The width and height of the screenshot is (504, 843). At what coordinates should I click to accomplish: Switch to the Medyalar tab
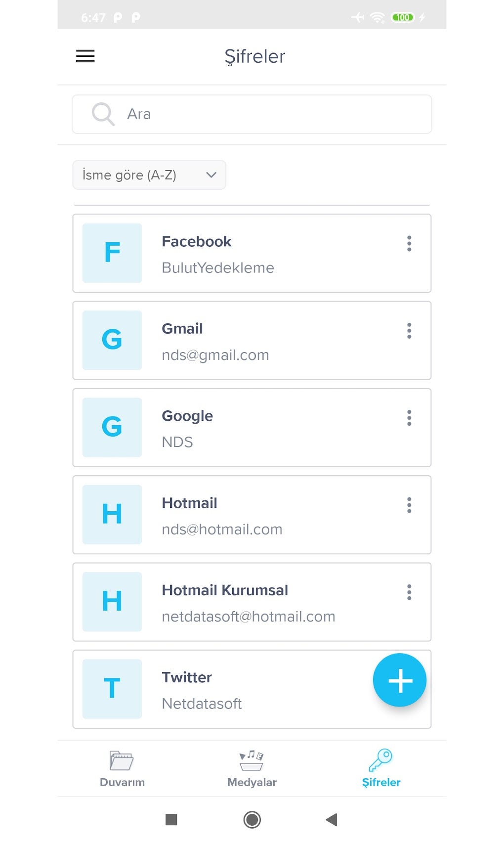tap(252, 768)
